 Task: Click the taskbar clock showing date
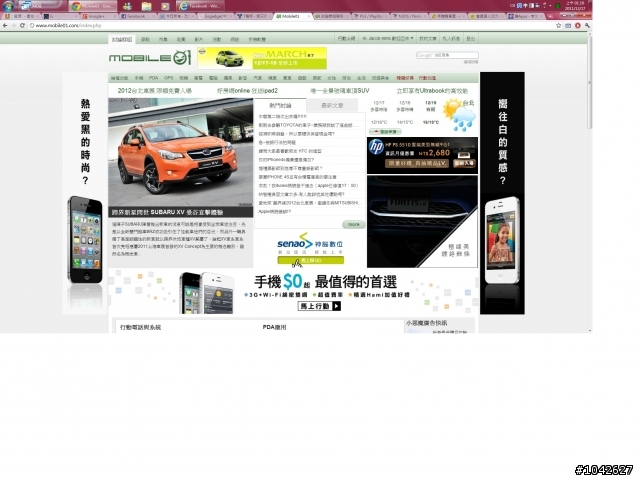coord(575,6)
